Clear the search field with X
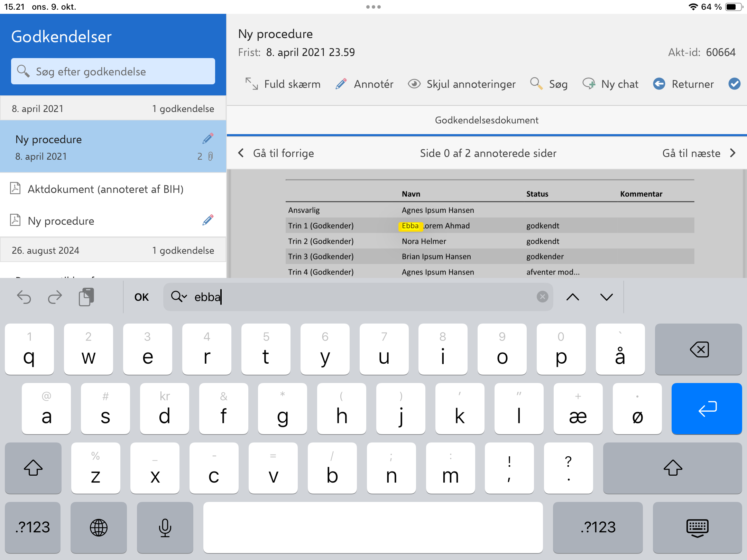Image resolution: width=747 pixels, height=560 pixels. click(x=542, y=297)
